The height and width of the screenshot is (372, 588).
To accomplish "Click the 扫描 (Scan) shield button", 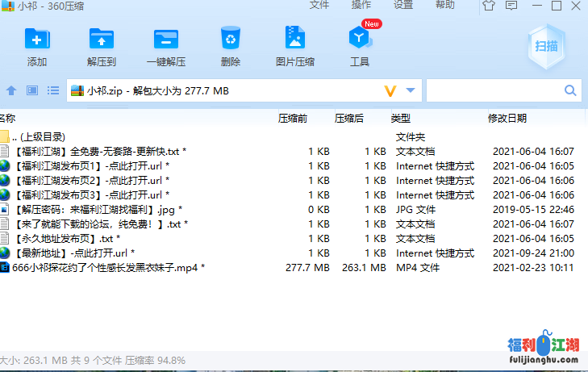I will [546, 46].
